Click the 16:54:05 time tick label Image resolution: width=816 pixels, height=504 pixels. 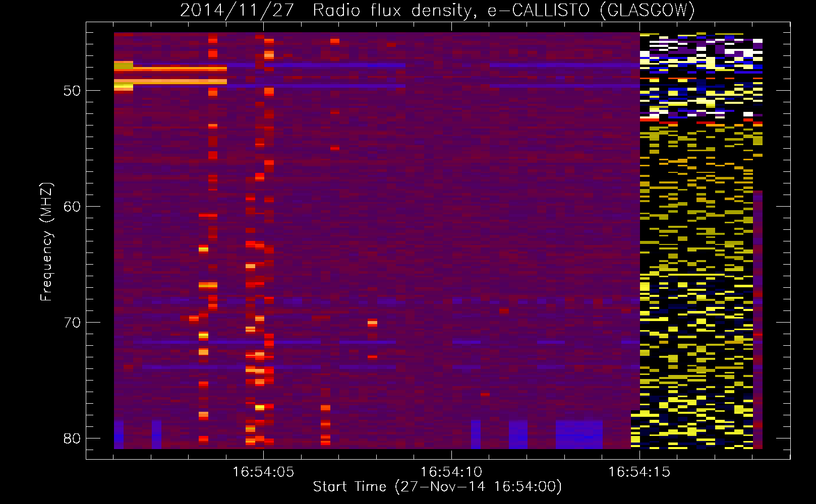coord(263,472)
